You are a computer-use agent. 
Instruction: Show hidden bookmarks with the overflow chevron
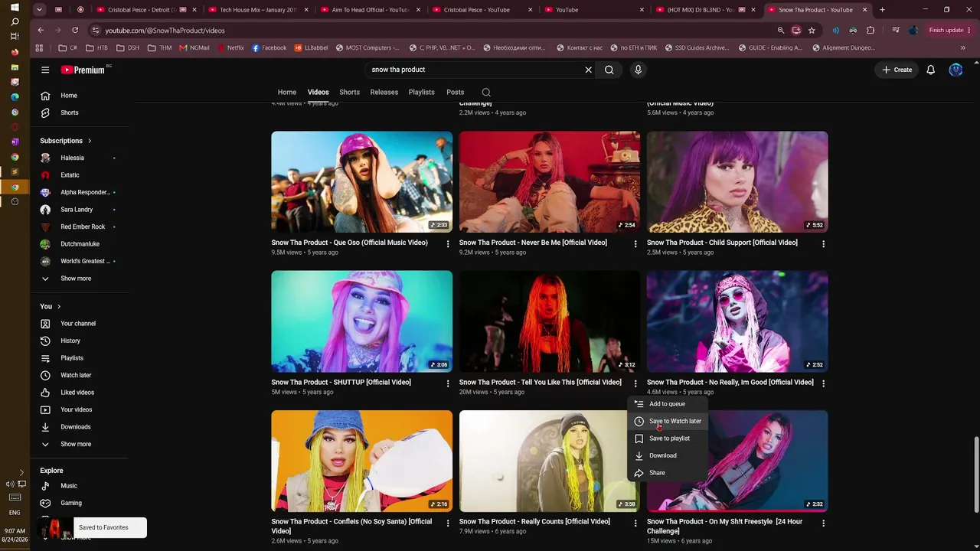[x=962, y=47]
